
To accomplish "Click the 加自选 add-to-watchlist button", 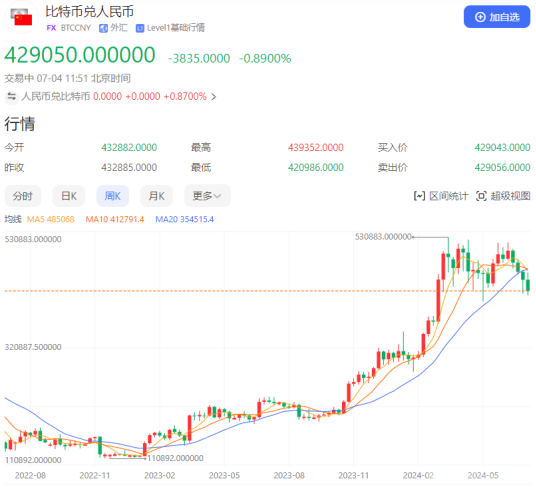I will (497, 17).
